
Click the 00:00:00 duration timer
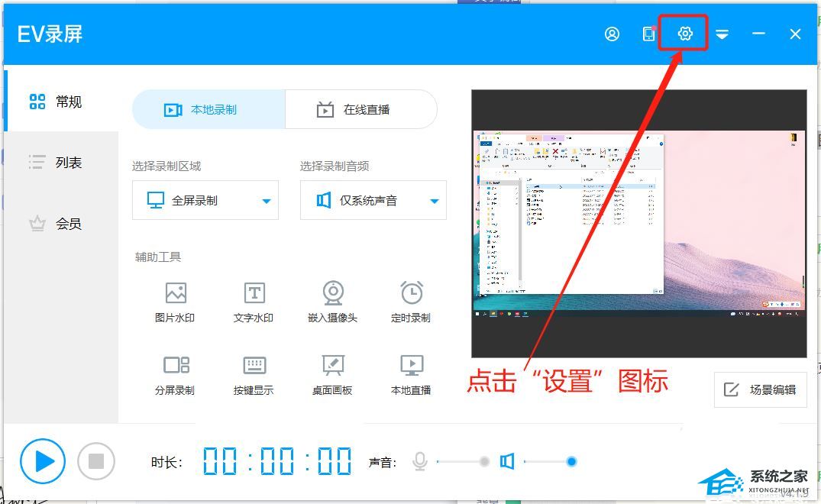click(277, 461)
